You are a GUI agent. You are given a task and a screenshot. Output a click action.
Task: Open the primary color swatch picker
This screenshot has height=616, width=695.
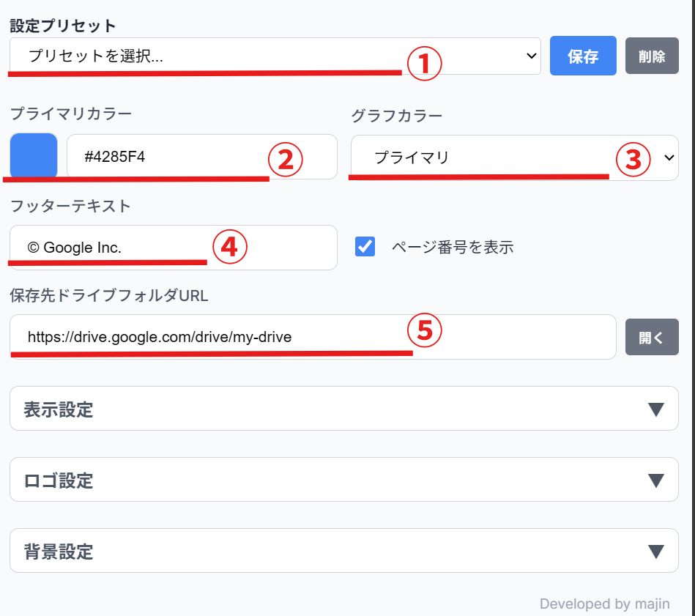click(34, 156)
